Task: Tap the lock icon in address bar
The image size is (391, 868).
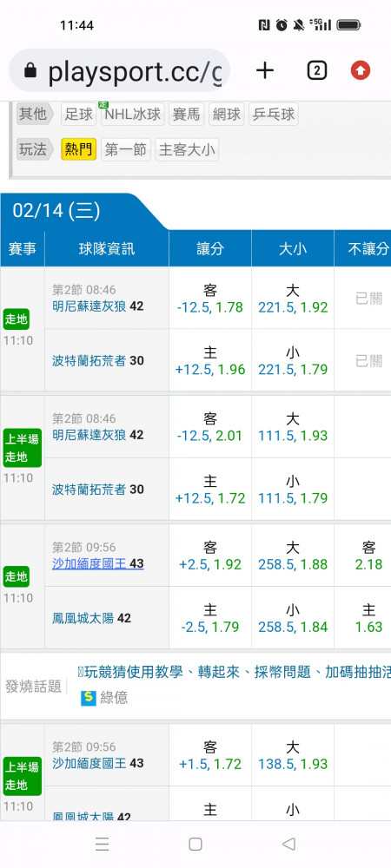Action: pos(30,71)
